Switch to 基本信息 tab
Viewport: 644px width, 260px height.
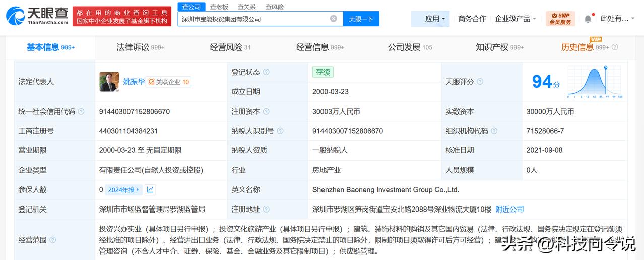click(51, 47)
